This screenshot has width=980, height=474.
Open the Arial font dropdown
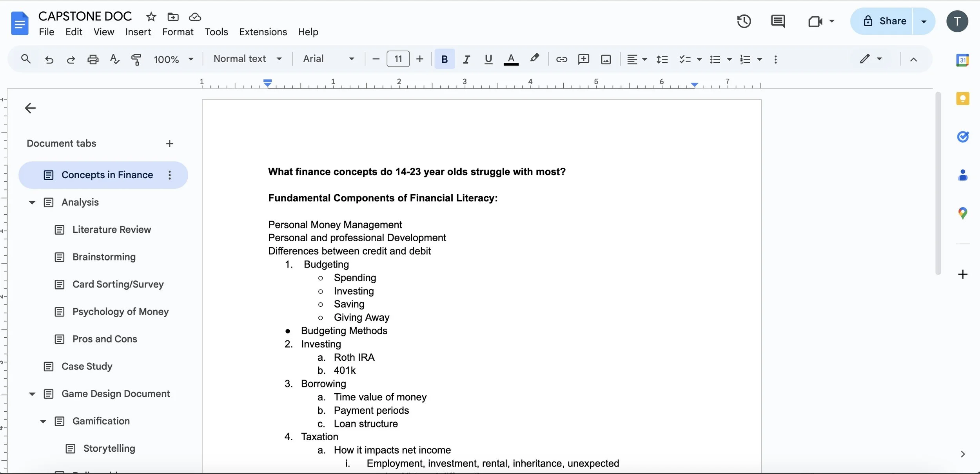pos(328,59)
